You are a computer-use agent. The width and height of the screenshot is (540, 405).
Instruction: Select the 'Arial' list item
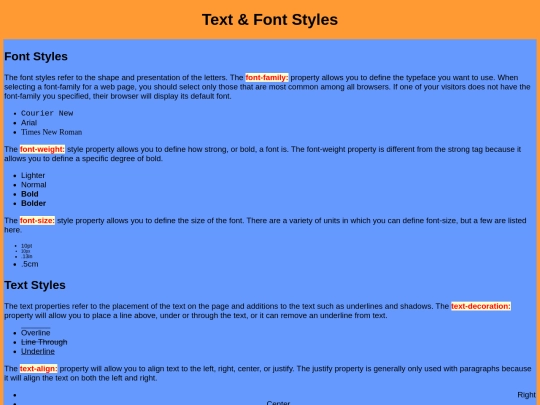29,123
